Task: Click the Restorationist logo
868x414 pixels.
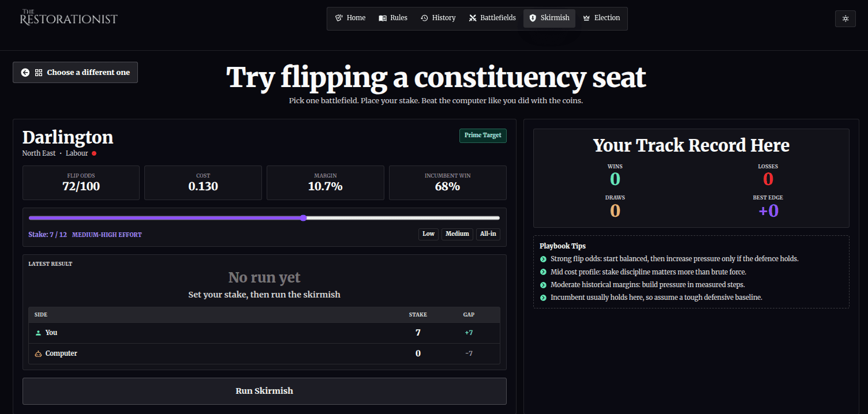Action: tap(69, 18)
